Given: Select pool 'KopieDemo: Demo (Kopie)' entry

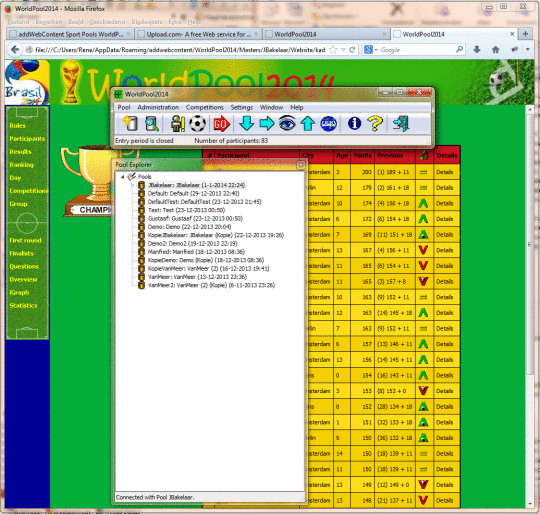Looking at the screenshot, I should pyautogui.click(x=206, y=260).
